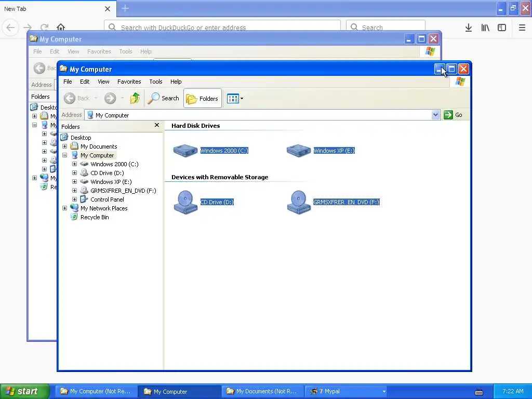Expand the CD Drive (D:) tree node
The width and height of the screenshot is (532, 399).
[x=74, y=172]
